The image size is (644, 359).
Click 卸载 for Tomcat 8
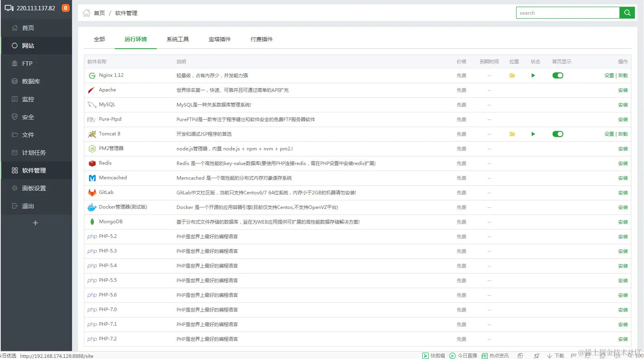[x=623, y=134]
